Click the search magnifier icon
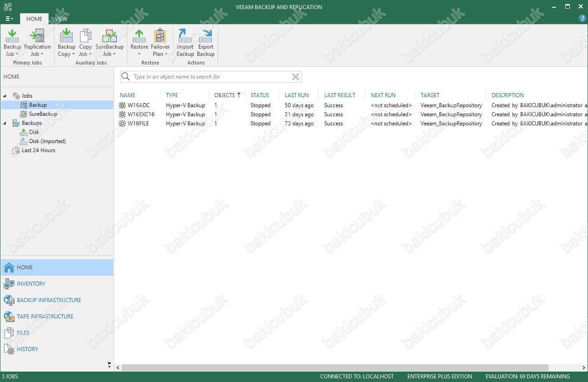Screen dimensions: 588x382 [126, 77]
